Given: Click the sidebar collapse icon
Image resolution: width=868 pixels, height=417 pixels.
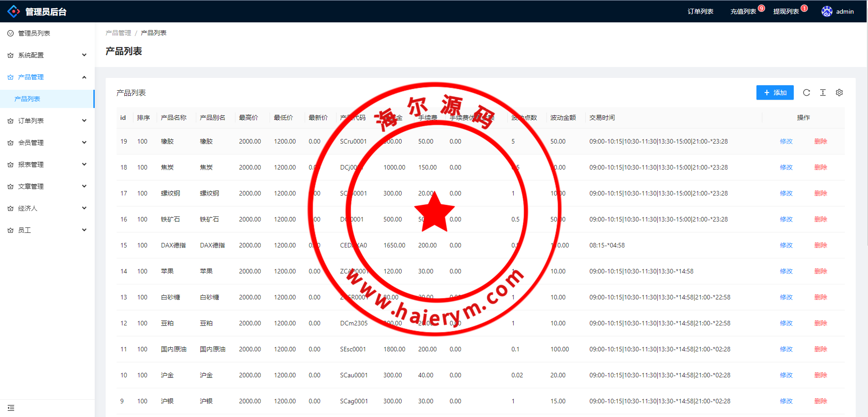Looking at the screenshot, I should (x=11, y=408).
